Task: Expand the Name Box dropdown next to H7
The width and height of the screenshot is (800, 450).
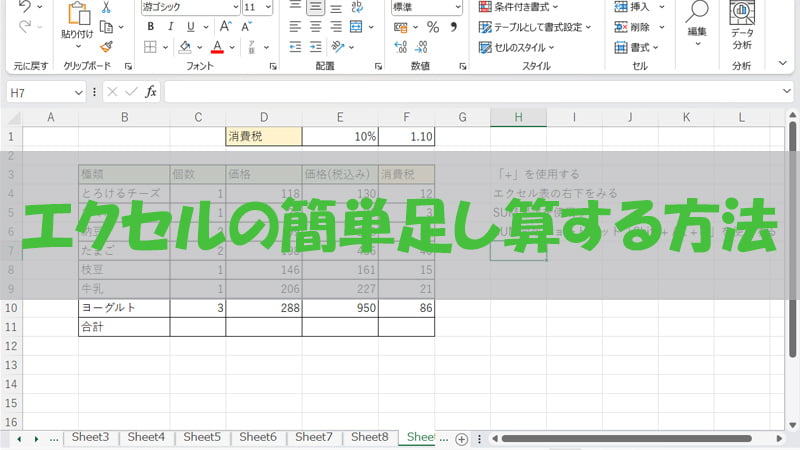Action: coord(79,92)
